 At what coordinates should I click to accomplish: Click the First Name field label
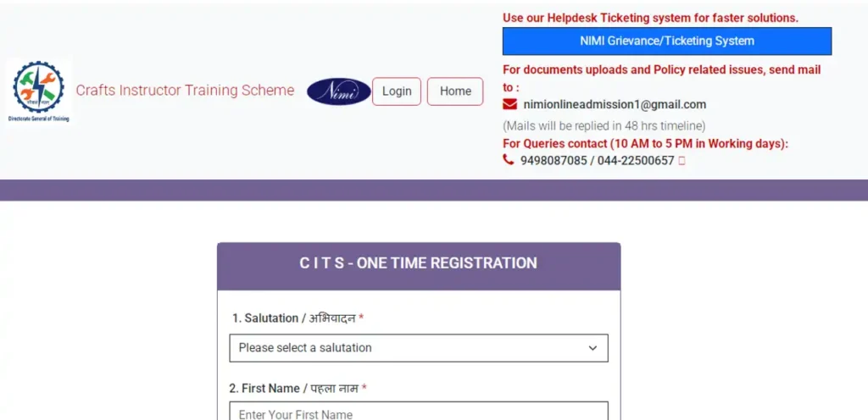pyautogui.click(x=298, y=389)
